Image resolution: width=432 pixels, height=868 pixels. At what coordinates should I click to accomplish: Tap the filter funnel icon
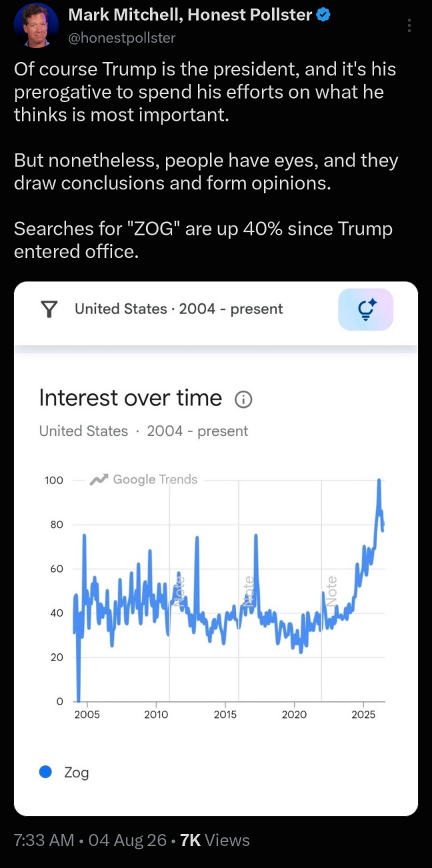(49, 309)
